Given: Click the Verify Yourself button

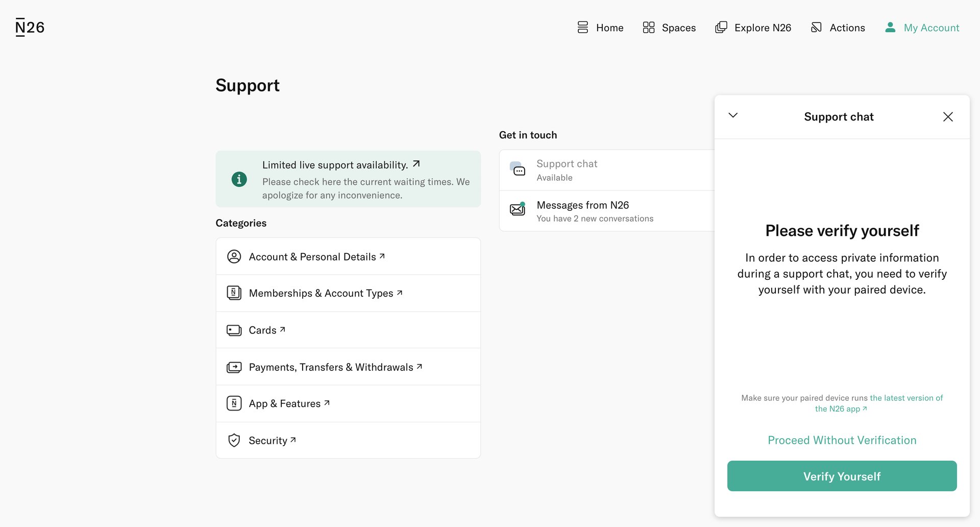Looking at the screenshot, I should point(841,475).
